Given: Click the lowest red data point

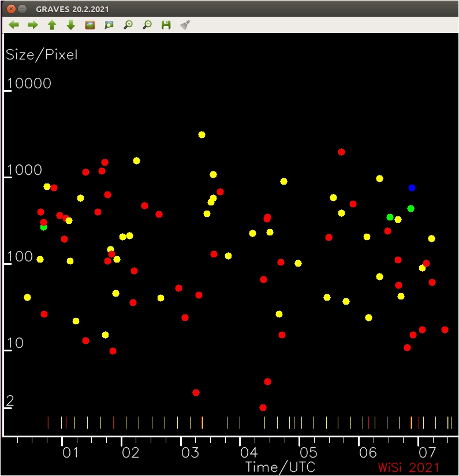Looking at the screenshot, I should point(263,408).
